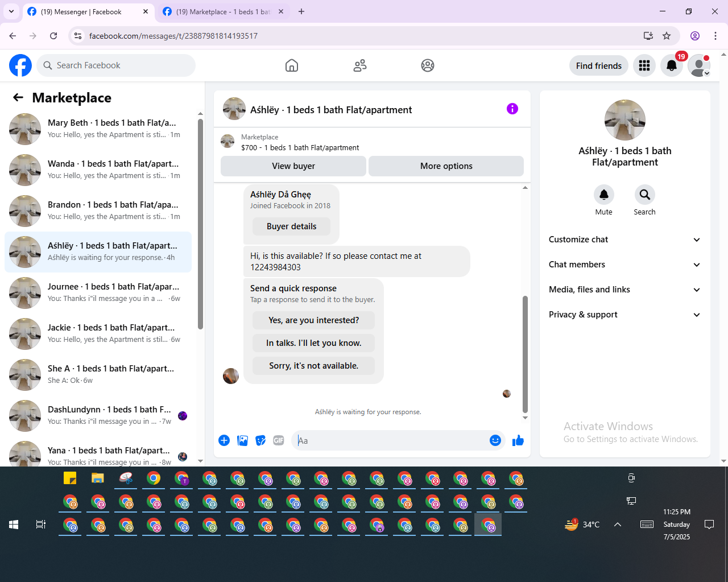Show hidden system tray icons
Image resolution: width=728 pixels, height=582 pixels.
[x=618, y=525]
